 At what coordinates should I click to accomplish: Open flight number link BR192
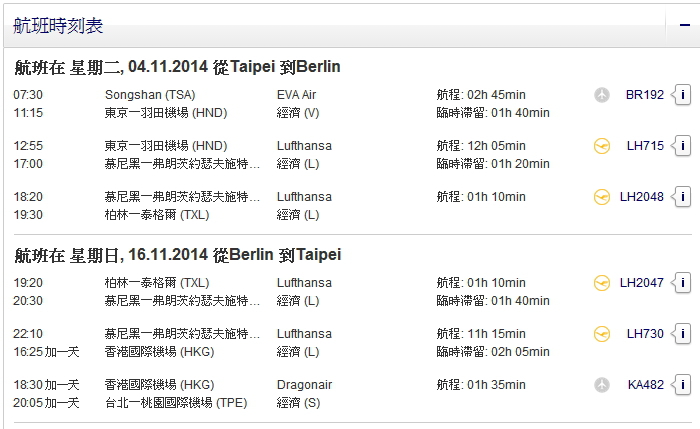coord(645,95)
